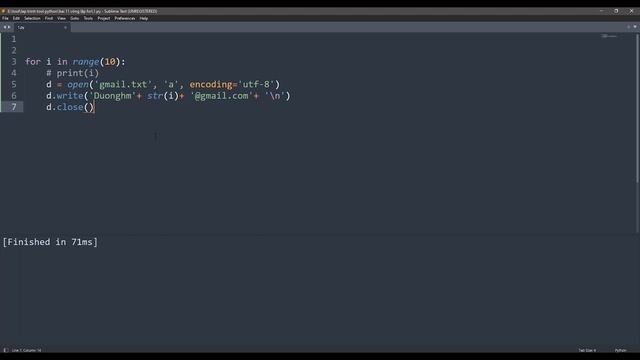Add a new tab with plus icon
Viewport: 640px width, 360px height.
coord(629,27)
